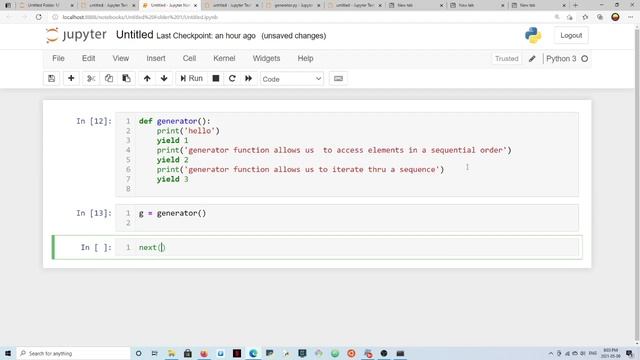
Task: Open browser settings ellipsis menu
Action: 630,17
